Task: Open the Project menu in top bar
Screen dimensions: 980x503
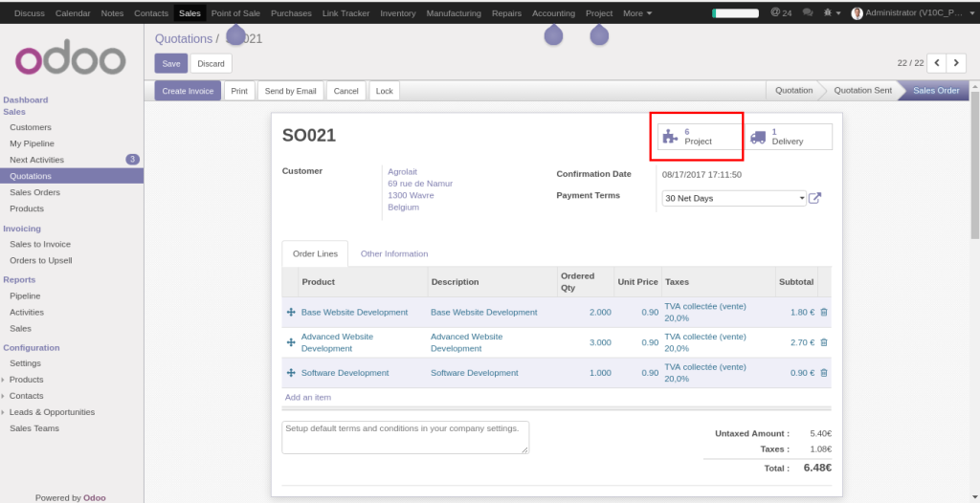Action: tap(599, 13)
